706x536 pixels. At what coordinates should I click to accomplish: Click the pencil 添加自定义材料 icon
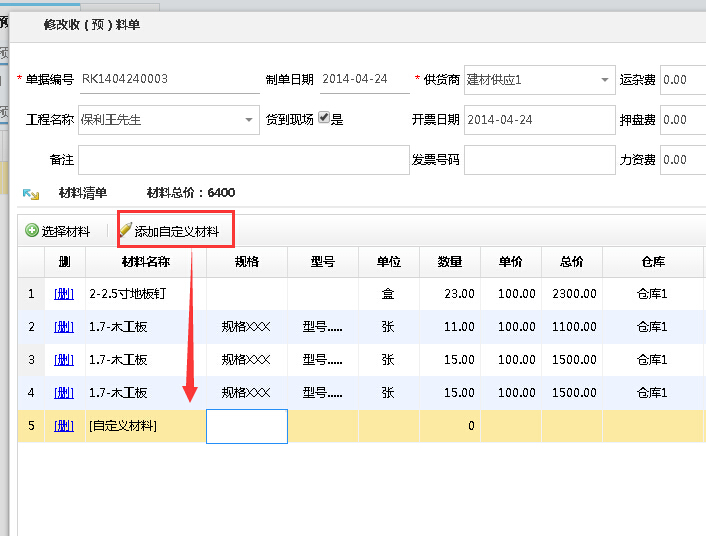click(125, 231)
